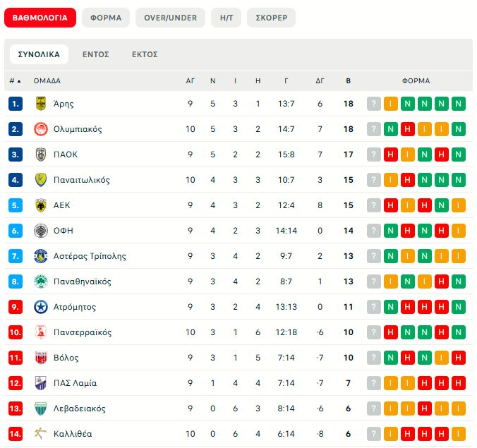Click the ΠΑΟΚ team logo
477x448 pixels.
point(40,155)
